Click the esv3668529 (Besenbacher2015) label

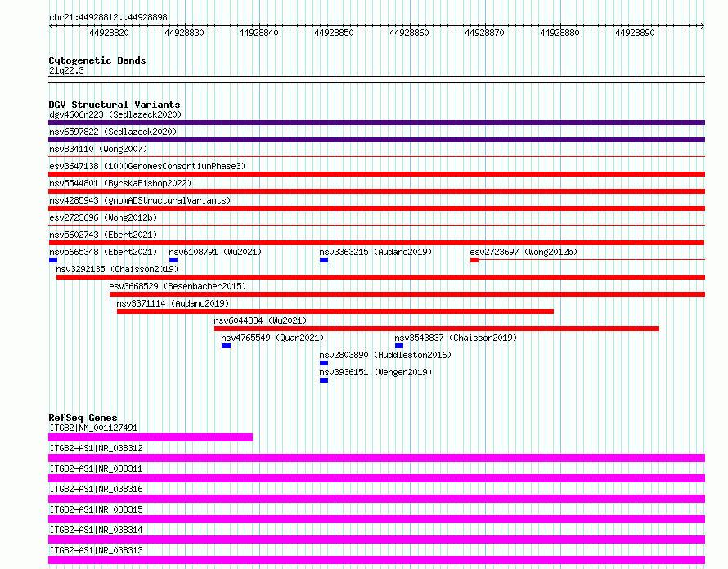pyautogui.click(x=178, y=286)
